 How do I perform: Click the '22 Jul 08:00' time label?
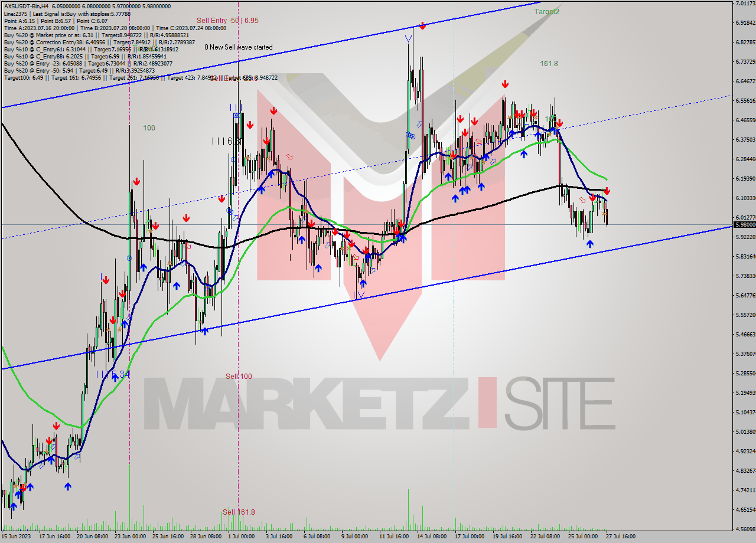[545, 537]
